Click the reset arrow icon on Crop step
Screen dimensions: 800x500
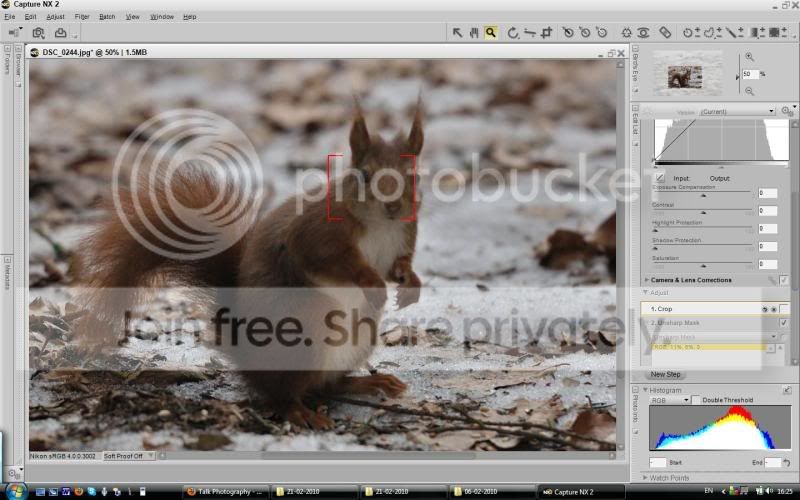point(764,309)
